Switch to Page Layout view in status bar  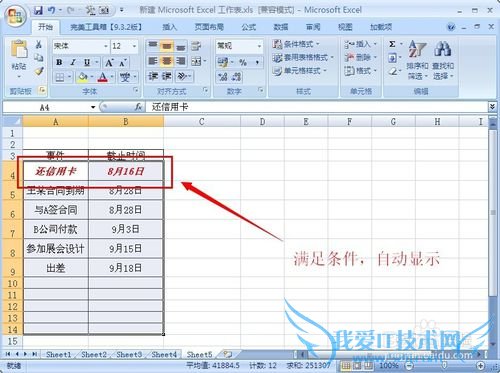[x=357, y=366]
